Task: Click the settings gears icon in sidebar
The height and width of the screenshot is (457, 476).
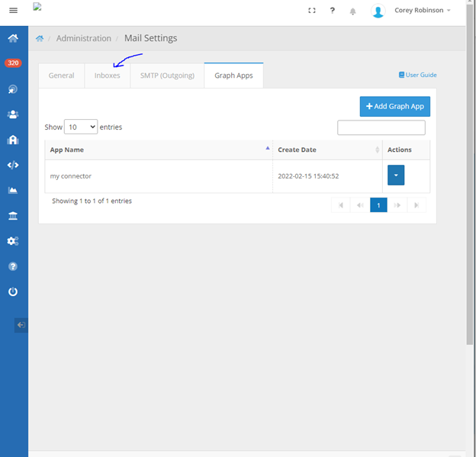Action: (13, 241)
